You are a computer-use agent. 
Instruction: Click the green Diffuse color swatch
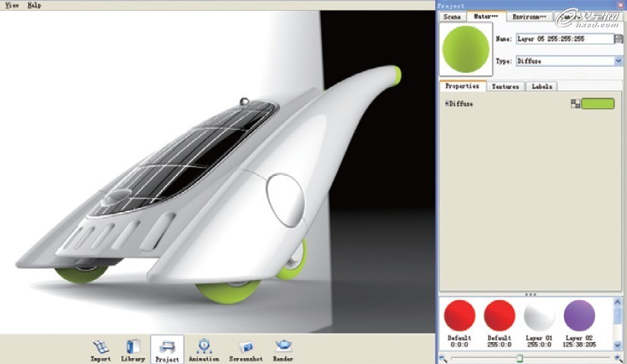tap(597, 104)
